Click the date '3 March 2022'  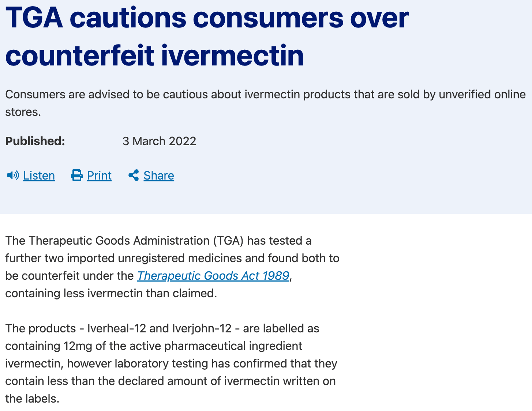[x=159, y=141]
